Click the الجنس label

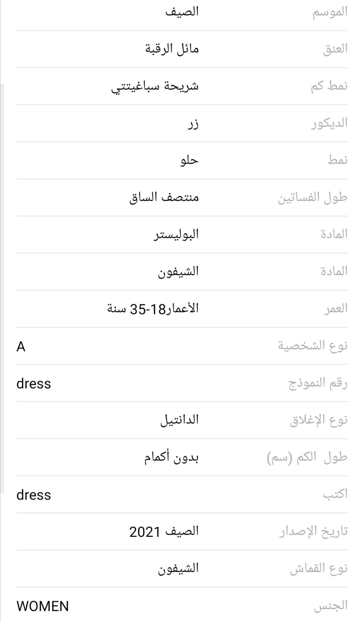[331, 606]
